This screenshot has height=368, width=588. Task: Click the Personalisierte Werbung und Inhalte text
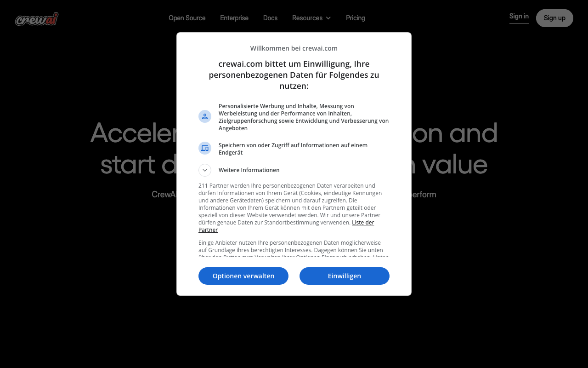303,117
